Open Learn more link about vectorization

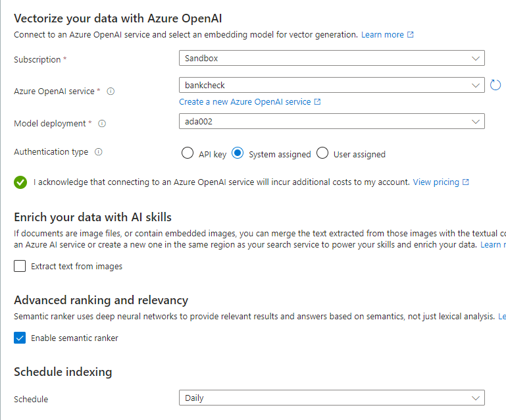point(382,34)
